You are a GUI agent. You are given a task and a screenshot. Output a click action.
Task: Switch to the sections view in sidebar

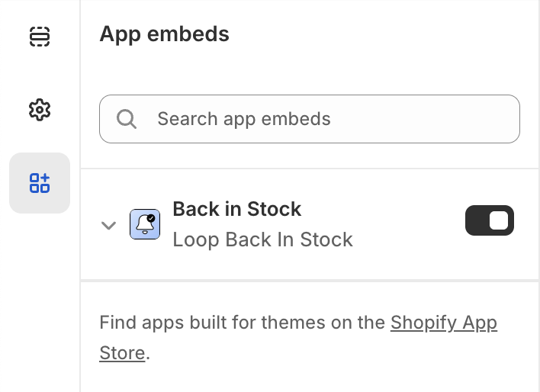pyautogui.click(x=40, y=37)
